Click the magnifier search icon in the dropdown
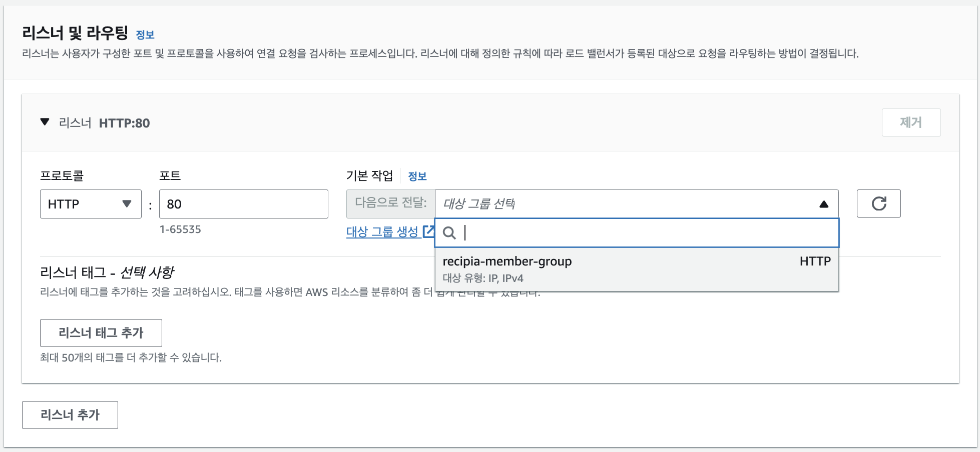This screenshot has height=452, width=980. point(449,233)
